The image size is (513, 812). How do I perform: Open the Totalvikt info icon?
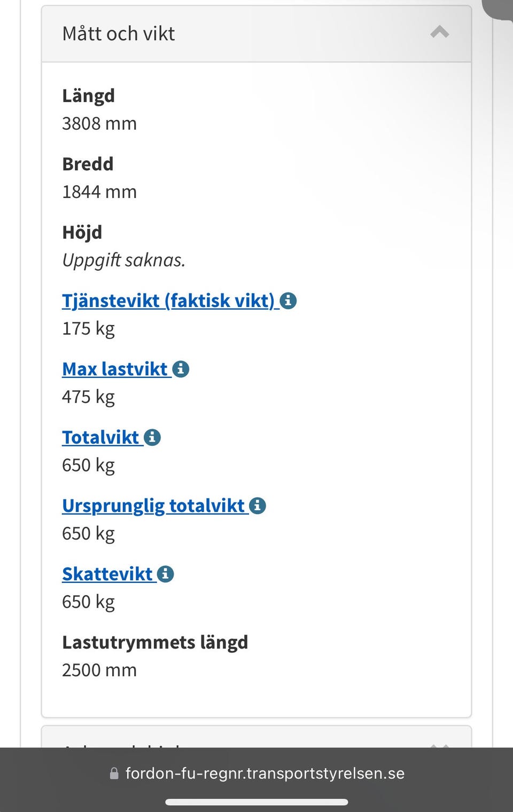(152, 437)
